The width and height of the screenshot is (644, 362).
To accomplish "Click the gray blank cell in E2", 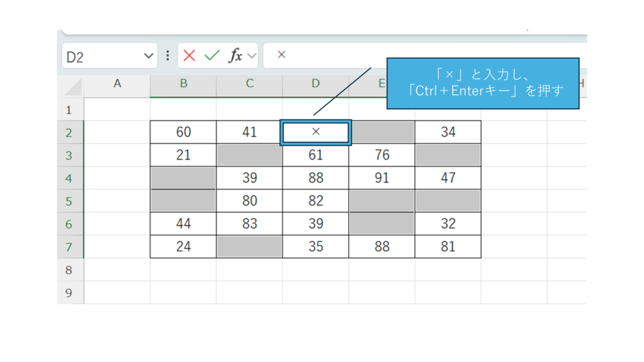I will tap(382, 133).
